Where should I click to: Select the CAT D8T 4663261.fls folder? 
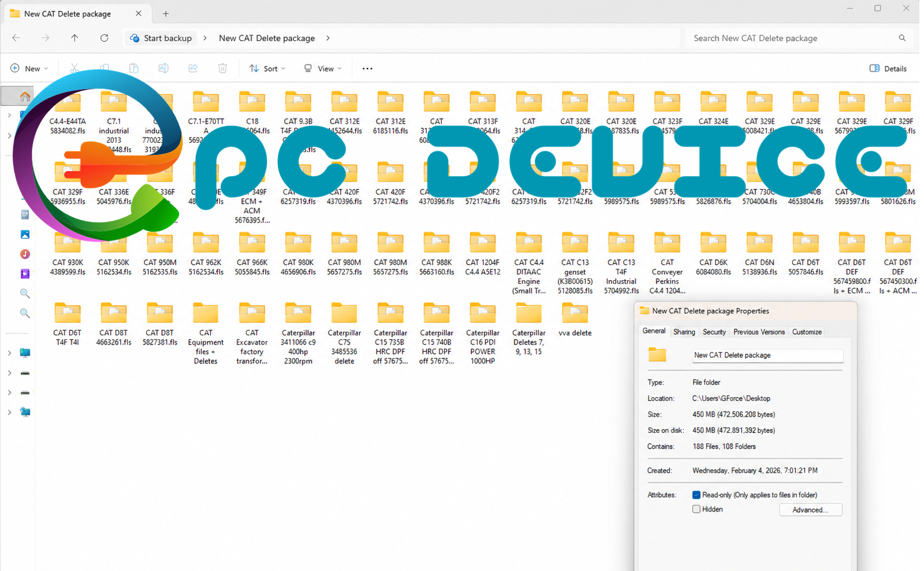pos(114,324)
